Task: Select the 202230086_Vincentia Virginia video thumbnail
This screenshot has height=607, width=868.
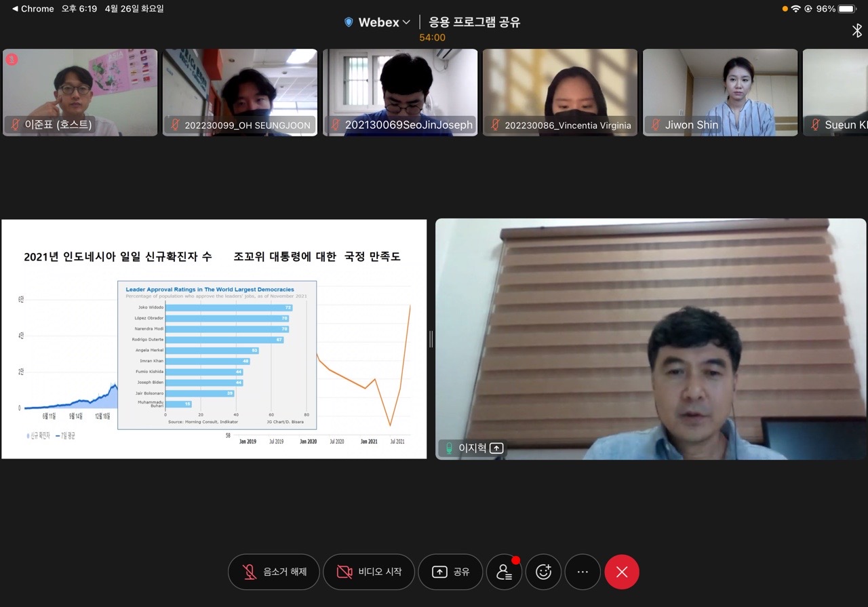Action: tap(559, 92)
